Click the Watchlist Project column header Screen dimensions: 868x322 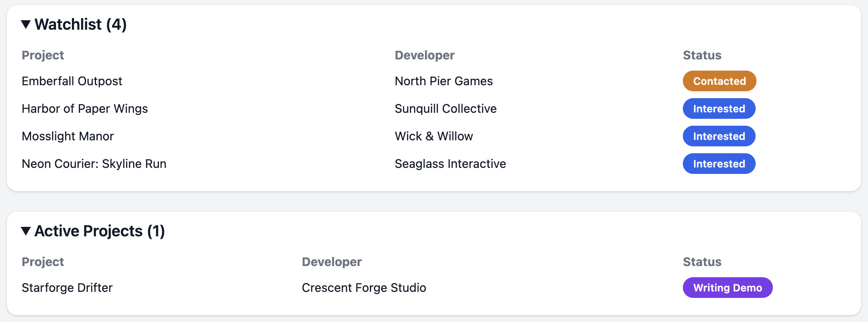(x=43, y=55)
